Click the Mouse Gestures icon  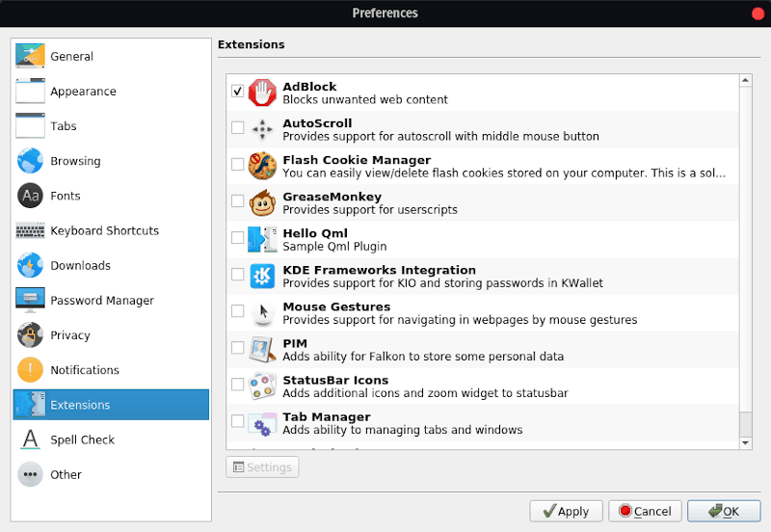tap(262, 312)
